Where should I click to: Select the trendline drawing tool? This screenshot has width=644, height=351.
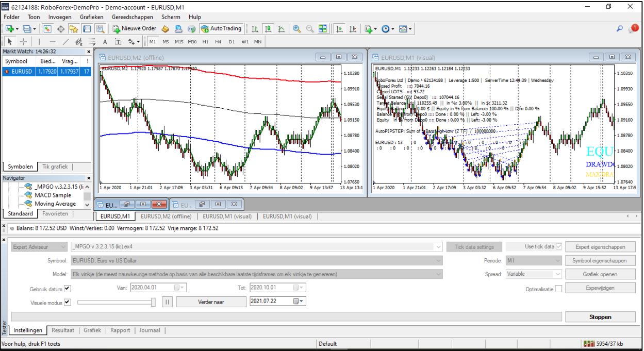click(x=65, y=41)
